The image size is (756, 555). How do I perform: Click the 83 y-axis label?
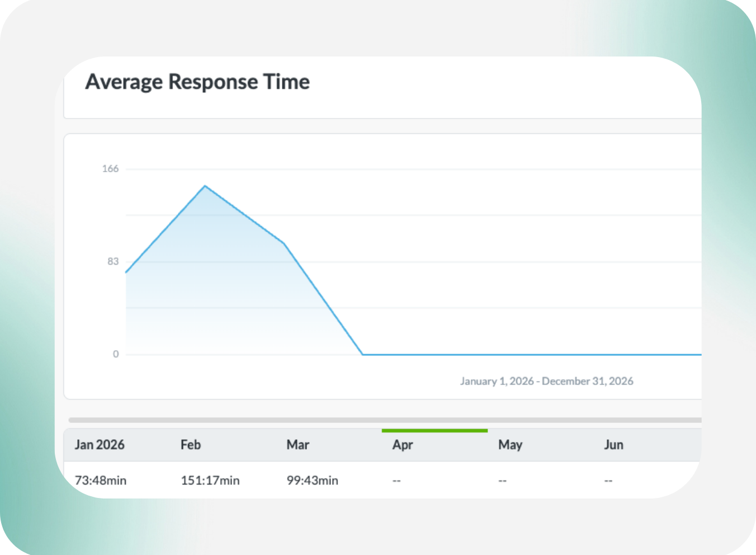pyautogui.click(x=113, y=261)
